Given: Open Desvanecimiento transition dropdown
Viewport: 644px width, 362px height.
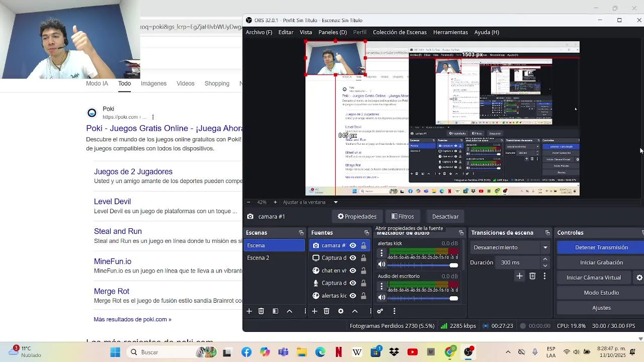Looking at the screenshot, I should click(511, 247).
